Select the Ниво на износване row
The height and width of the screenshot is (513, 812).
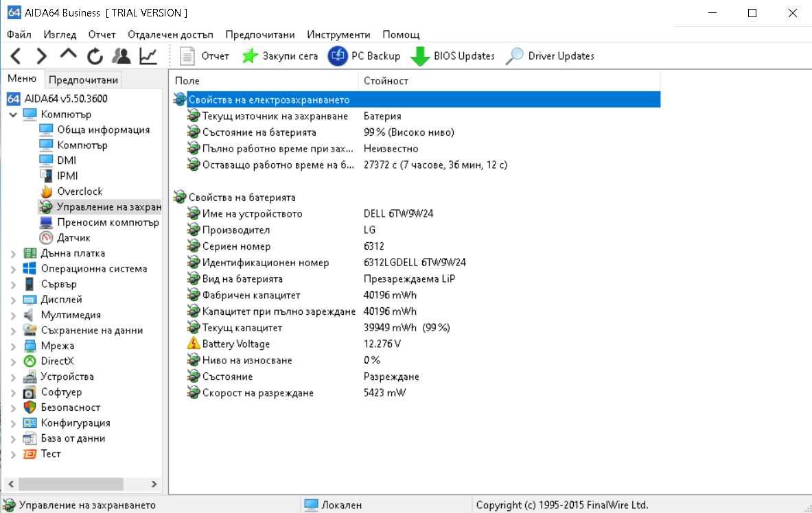pyautogui.click(x=416, y=360)
